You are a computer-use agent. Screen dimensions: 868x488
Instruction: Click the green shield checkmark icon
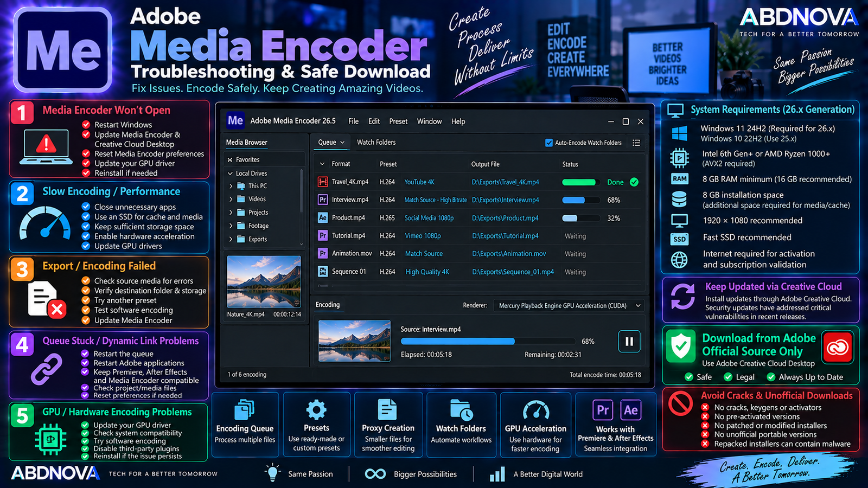tap(681, 345)
